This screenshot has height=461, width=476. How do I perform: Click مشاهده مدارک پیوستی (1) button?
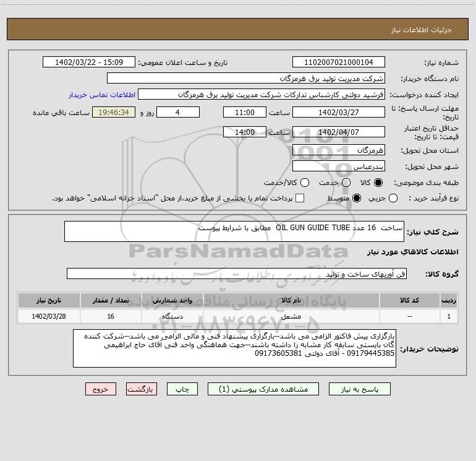coord(263,389)
